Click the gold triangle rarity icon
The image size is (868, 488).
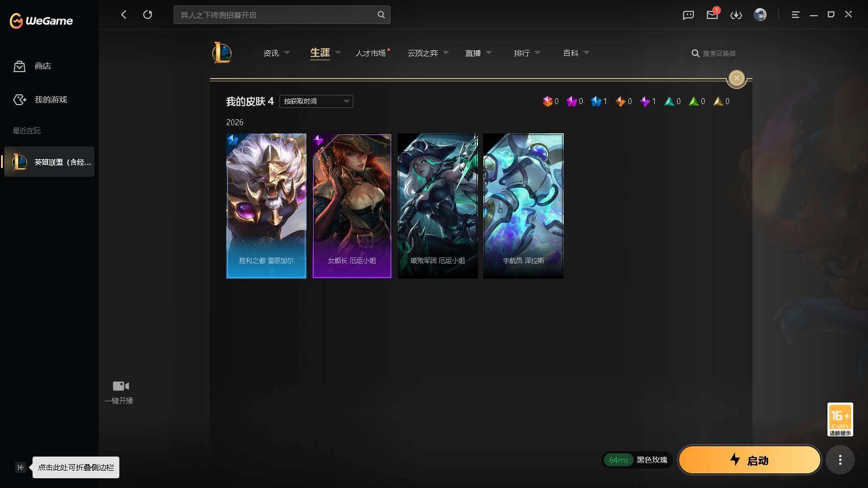718,101
